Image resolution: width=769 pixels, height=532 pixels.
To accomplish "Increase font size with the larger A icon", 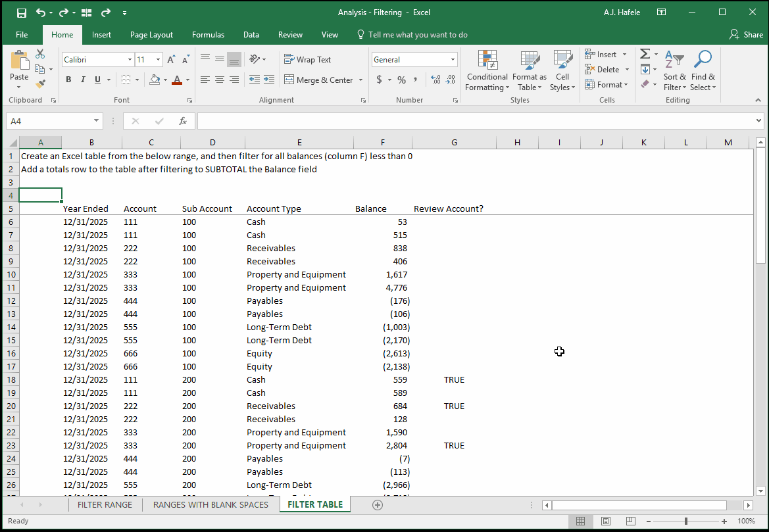I will click(x=170, y=60).
